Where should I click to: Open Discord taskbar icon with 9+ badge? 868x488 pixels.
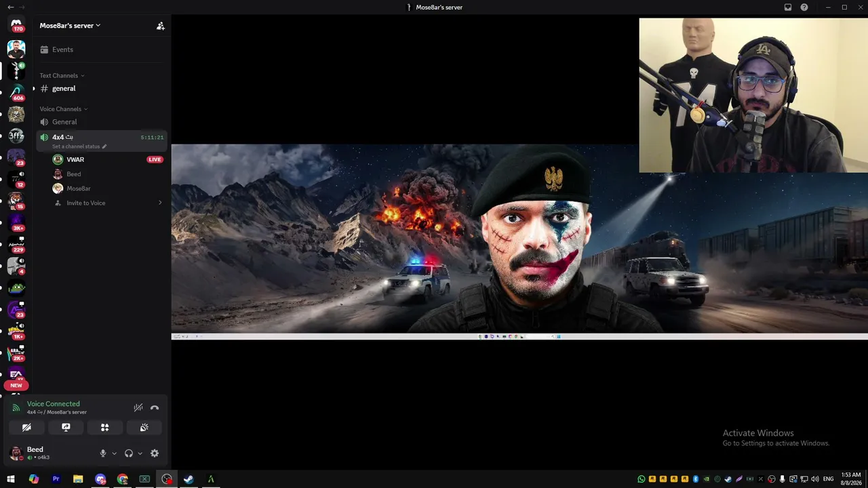(100, 479)
